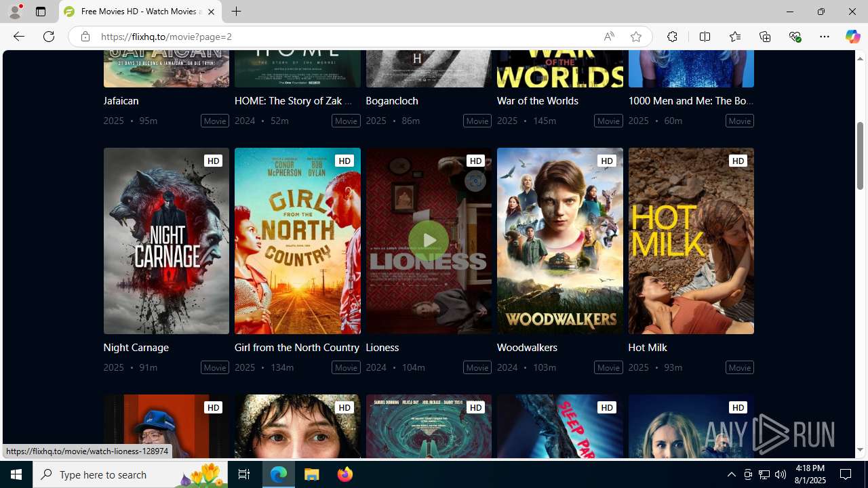Open the Night Carnage title link
868x488 pixels.
pos(136,347)
